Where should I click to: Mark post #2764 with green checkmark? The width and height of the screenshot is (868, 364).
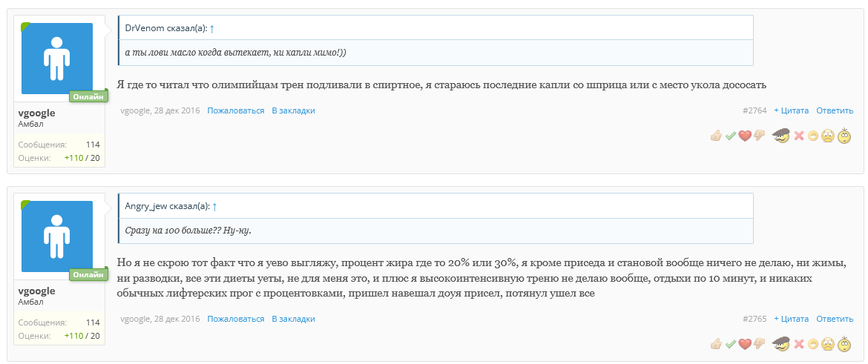point(731,136)
